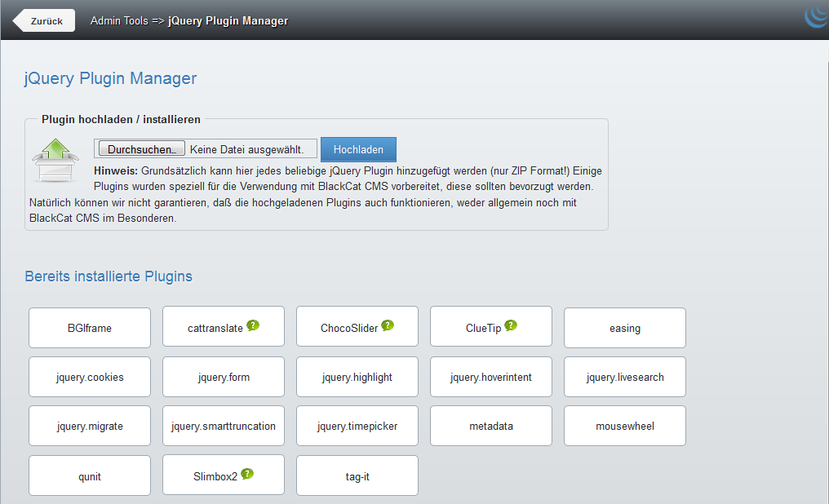Open the tag-it plugin tile
The image size is (829, 504).
(x=357, y=475)
